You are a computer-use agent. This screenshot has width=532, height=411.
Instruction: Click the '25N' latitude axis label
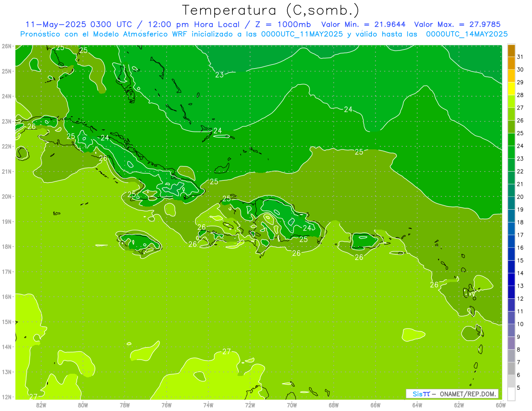click(6, 71)
